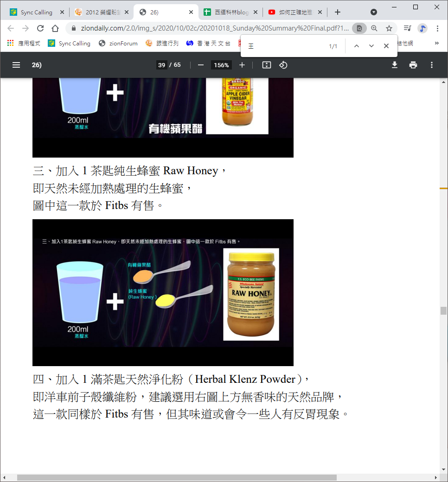Open Chrome's three-dot menu
This screenshot has width=448, height=482.
pos(437,28)
